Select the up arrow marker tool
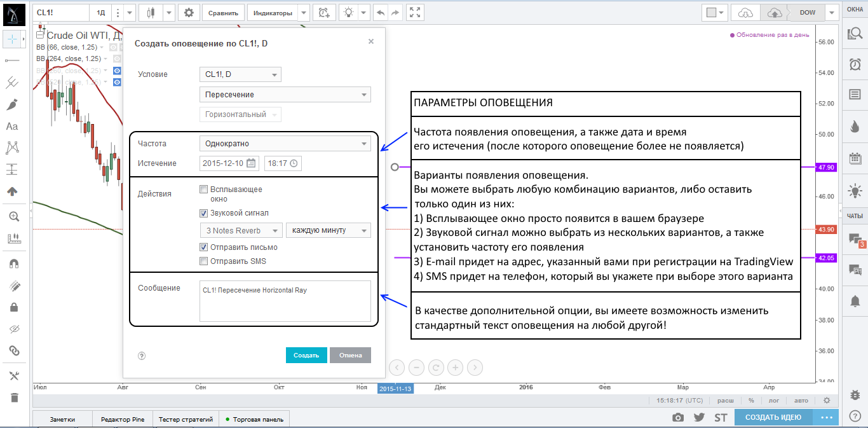This screenshot has width=868, height=428. coord(11,191)
